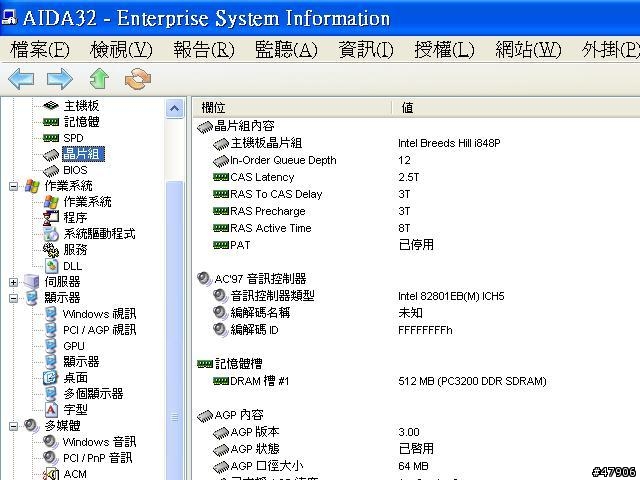Open the 資訊(I) menu
This screenshot has width=640, height=480.
coord(366,50)
